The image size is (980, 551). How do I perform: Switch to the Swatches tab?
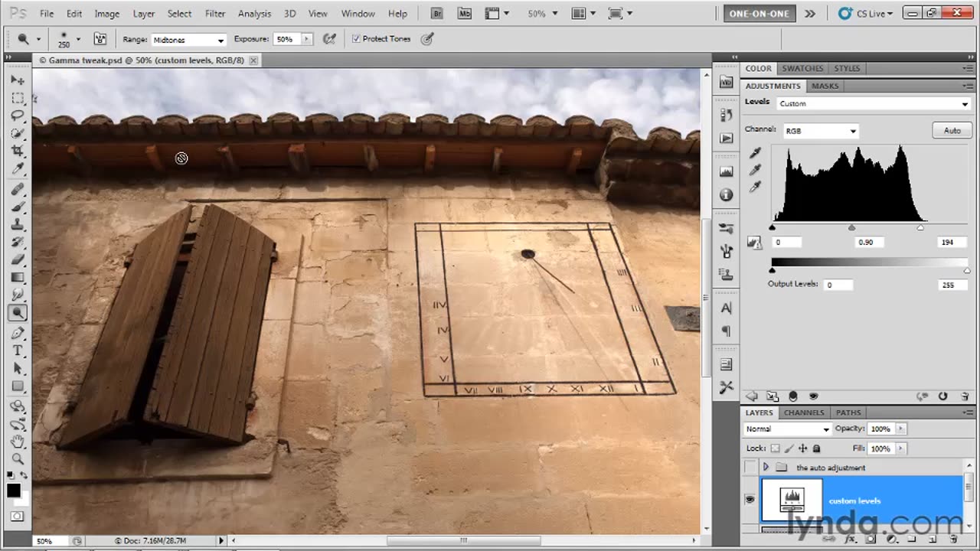tap(802, 68)
